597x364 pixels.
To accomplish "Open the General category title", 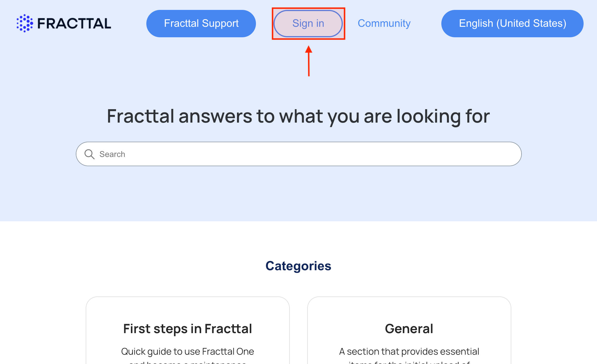I will point(409,329).
